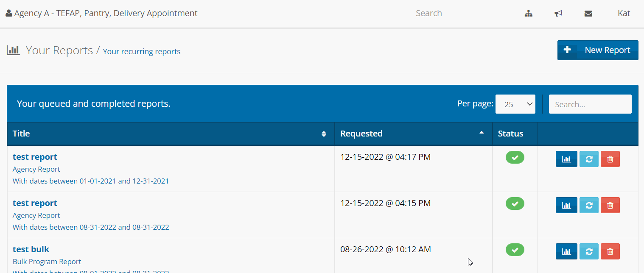
Task: Click the table Search filter box
Action: pos(590,104)
